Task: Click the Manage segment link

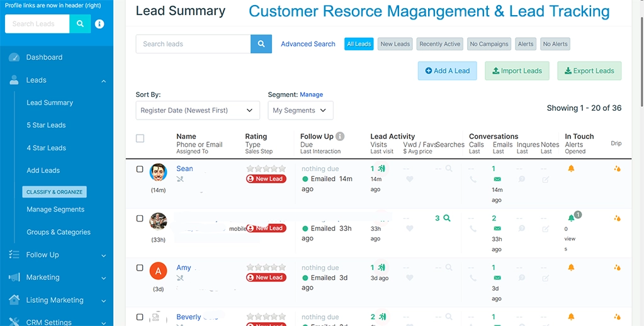Action: click(x=312, y=94)
